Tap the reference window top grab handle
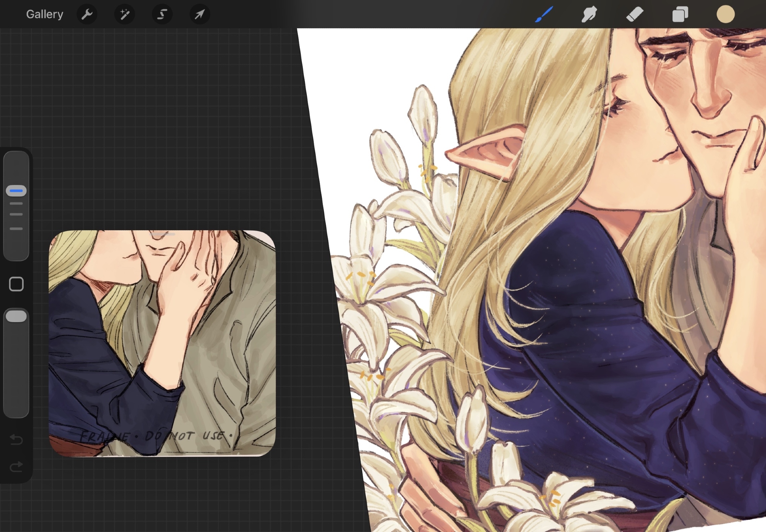Image resolution: width=766 pixels, height=532 pixels. [x=162, y=234]
